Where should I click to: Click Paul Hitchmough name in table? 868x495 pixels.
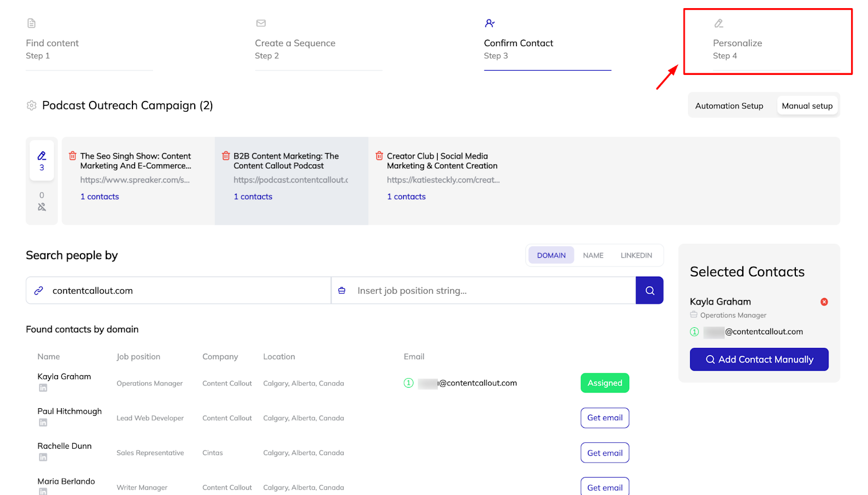[69, 411]
